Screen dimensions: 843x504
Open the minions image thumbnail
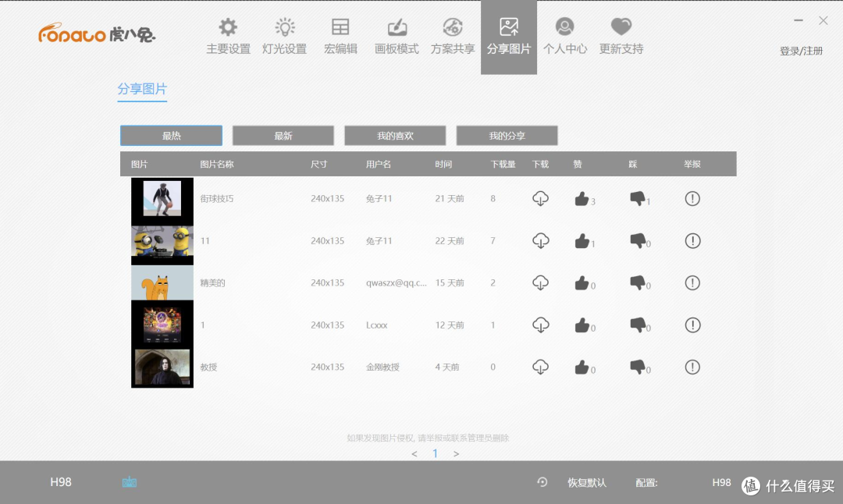(162, 241)
